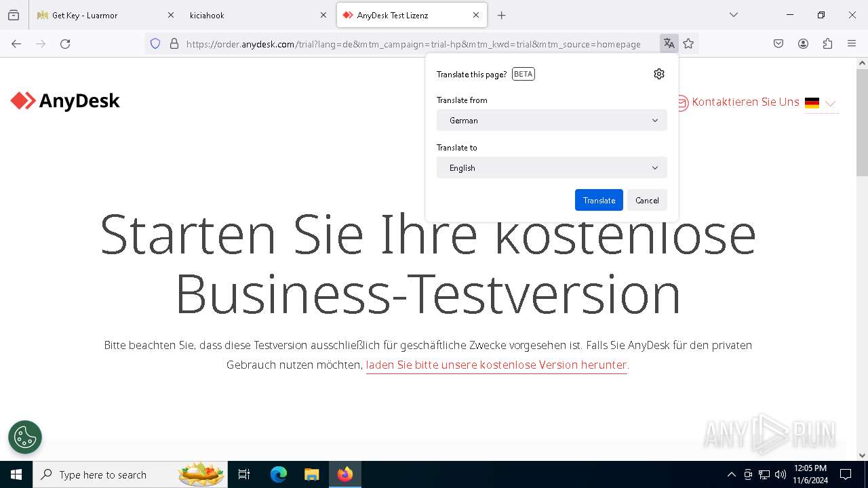Bookmark this page with star
868x488 pixels.
[x=688, y=44]
